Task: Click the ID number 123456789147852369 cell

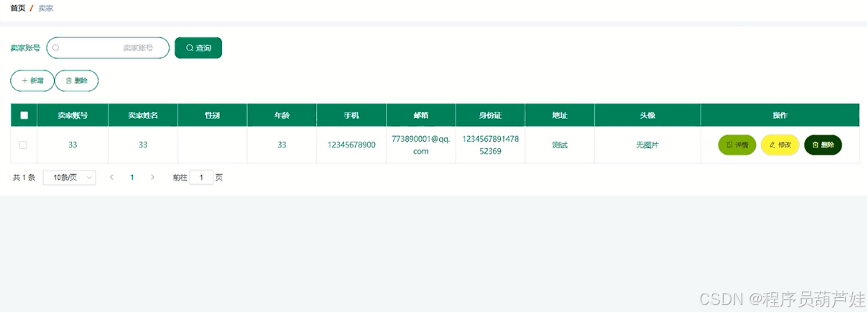Action: click(x=491, y=145)
